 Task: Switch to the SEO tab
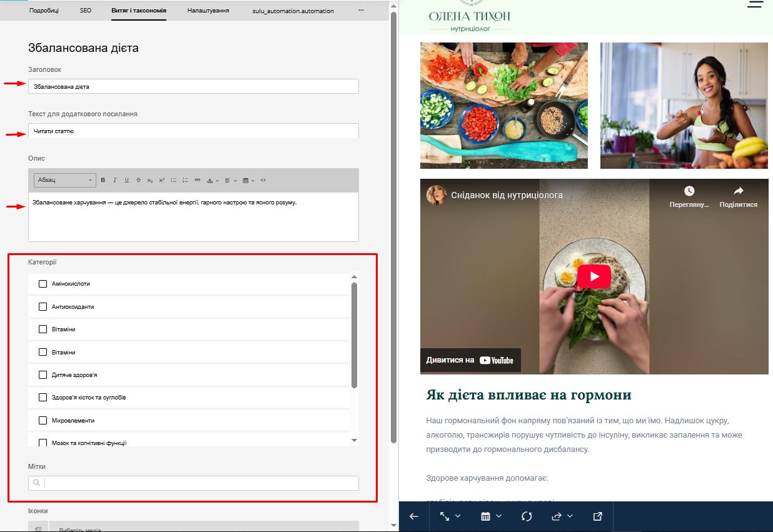(x=86, y=11)
